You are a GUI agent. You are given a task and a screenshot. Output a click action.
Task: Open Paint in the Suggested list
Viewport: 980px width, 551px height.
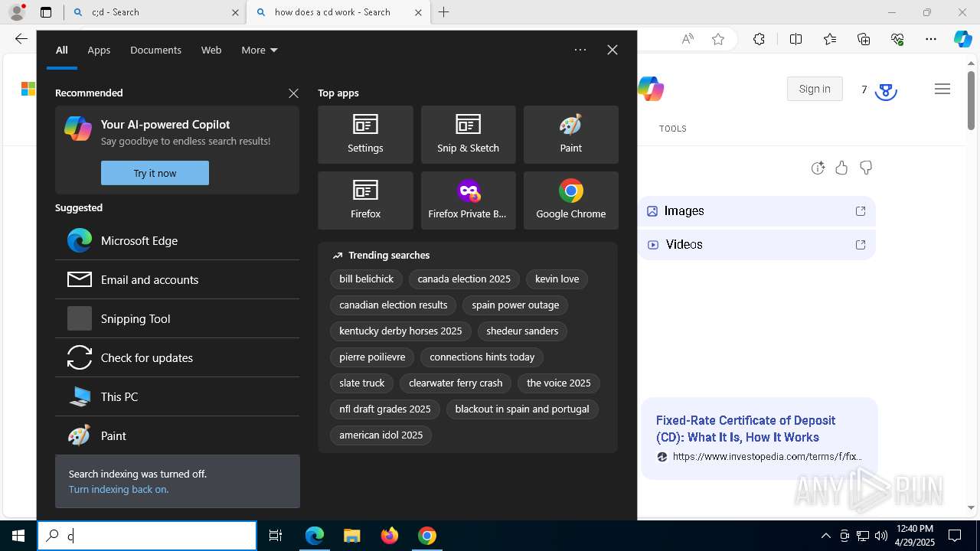point(177,435)
